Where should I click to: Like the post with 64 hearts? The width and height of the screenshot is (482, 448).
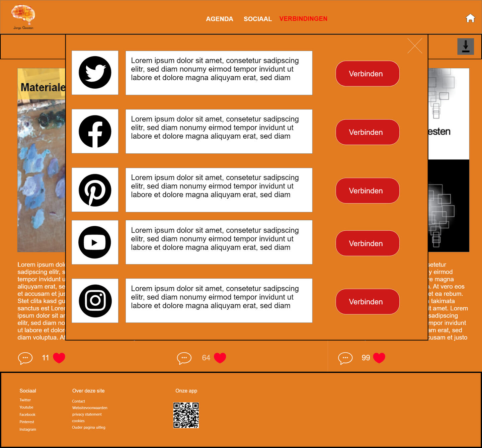pos(220,358)
